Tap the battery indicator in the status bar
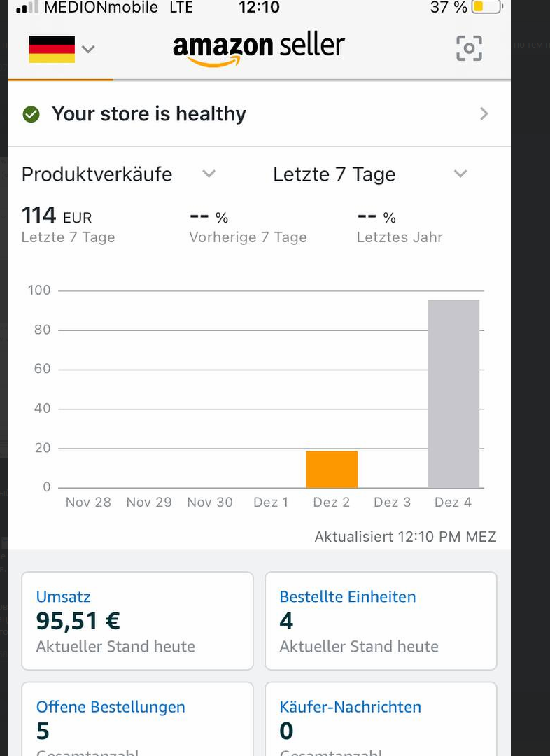550x756 pixels. coord(487,7)
